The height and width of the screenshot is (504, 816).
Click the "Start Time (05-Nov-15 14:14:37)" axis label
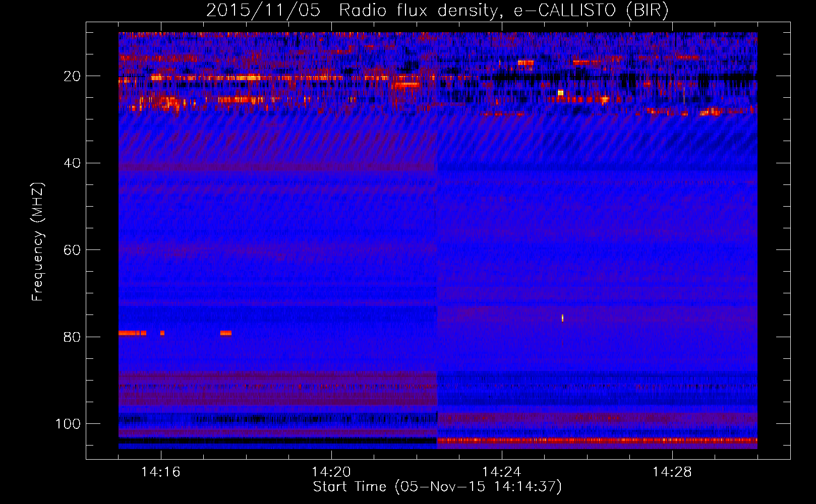(437, 487)
